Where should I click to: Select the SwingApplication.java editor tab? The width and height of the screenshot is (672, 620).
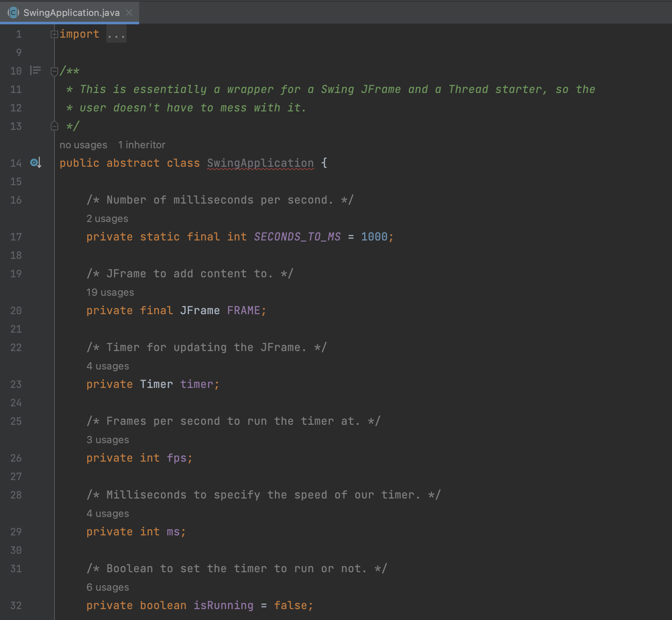71,13
